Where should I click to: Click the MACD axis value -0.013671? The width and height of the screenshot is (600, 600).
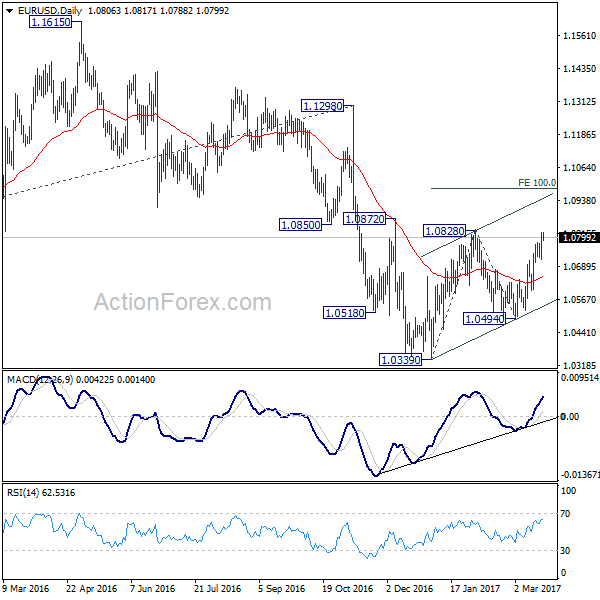click(580, 475)
